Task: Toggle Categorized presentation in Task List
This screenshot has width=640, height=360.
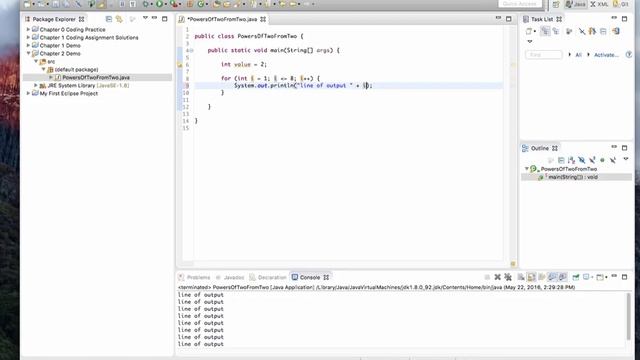Action: pos(545,31)
